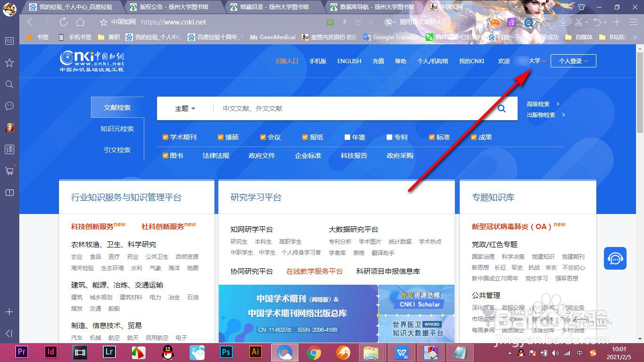Screen dimensions: 644x362
Task: Go to the browser home page
Action: pyautogui.click(x=80, y=22)
